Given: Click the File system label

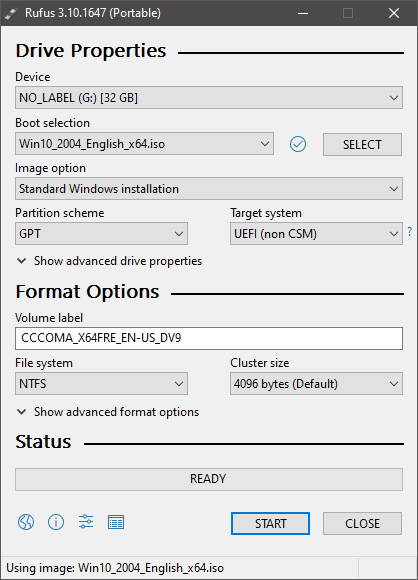Looking at the screenshot, I should point(44,363).
